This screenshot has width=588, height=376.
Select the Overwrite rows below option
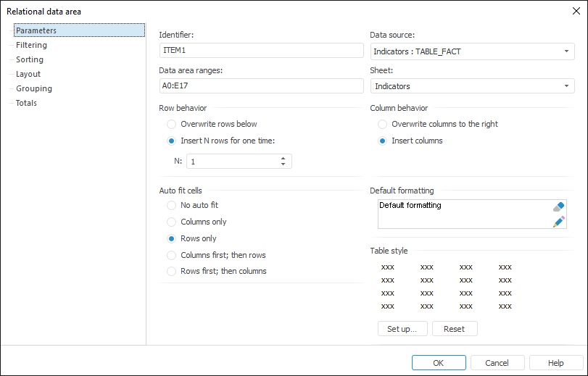point(172,124)
